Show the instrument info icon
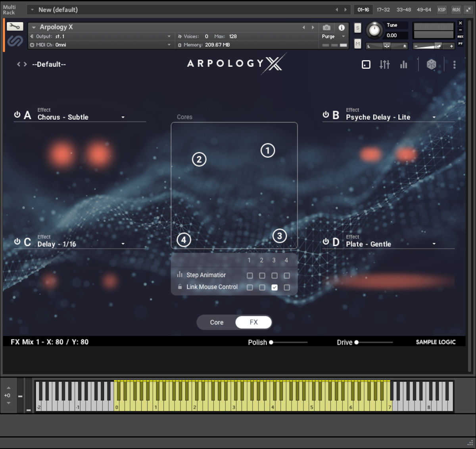The height and width of the screenshot is (449, 476). (342, 27)
